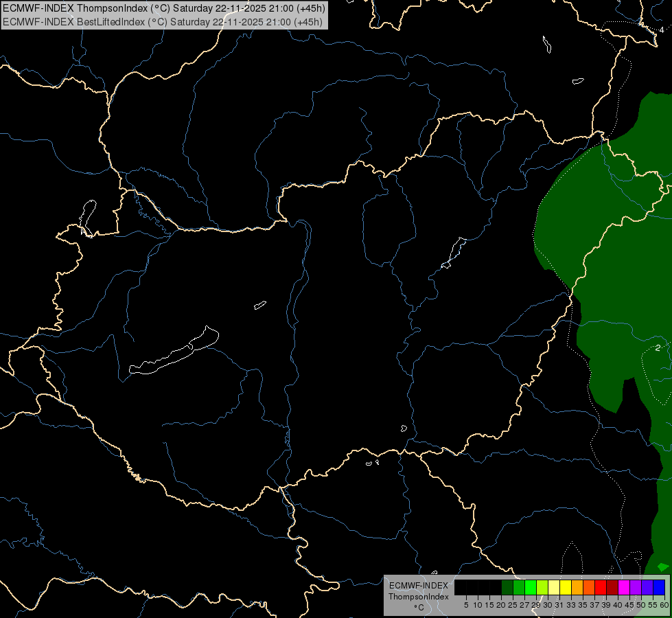The height and width of the screenshot is (618, 672).
Task: Select the yellow 31-33 legend swatch
Action: pyautogui.click(x=566, y=587)
